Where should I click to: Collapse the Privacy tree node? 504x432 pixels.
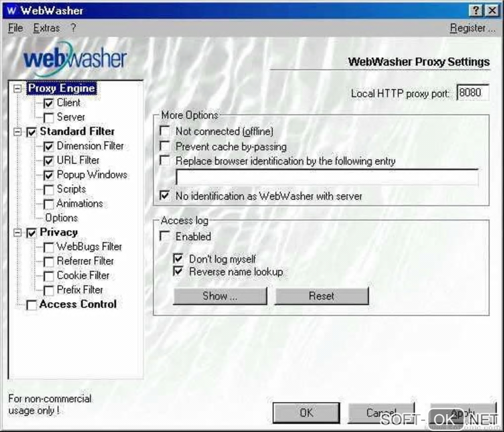[x=18, y=233]
